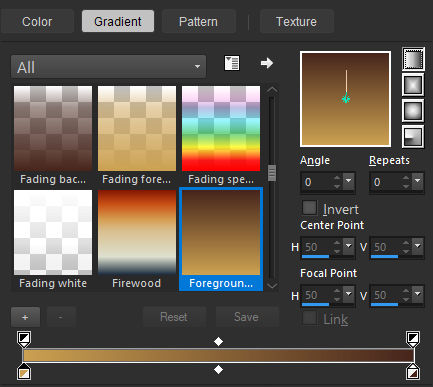The height and width of the screenshot is (387, 433).
Task: Click the white arrow import icon
Action: pos(267,63)
